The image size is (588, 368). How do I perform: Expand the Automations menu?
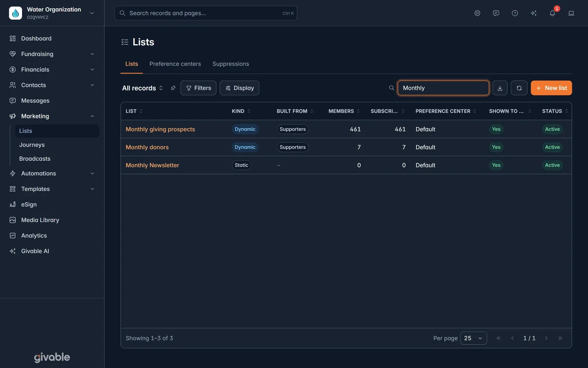[x=52, y=173]
